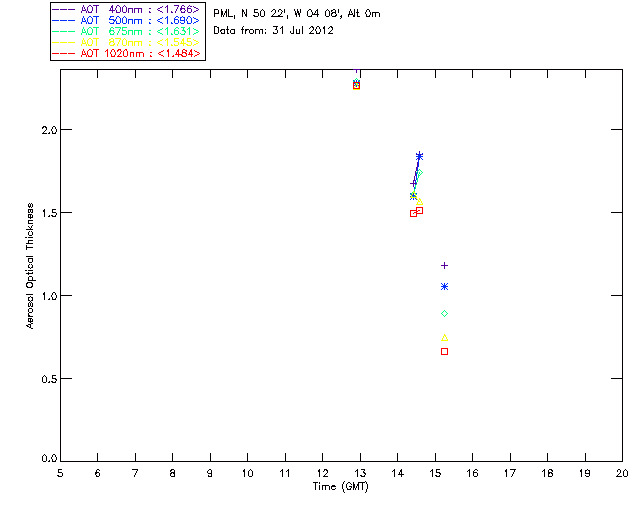The width and height of the screenshot is (640, 512).
Task: Select the x-axis tick label 19
Action: click(585, 473)
